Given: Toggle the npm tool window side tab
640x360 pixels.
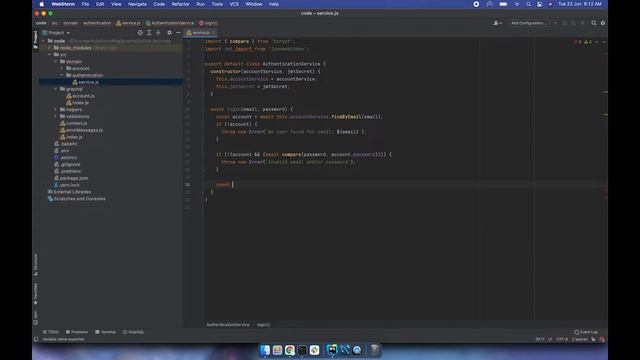Looking at the screenshot, I should pos(36,318).
